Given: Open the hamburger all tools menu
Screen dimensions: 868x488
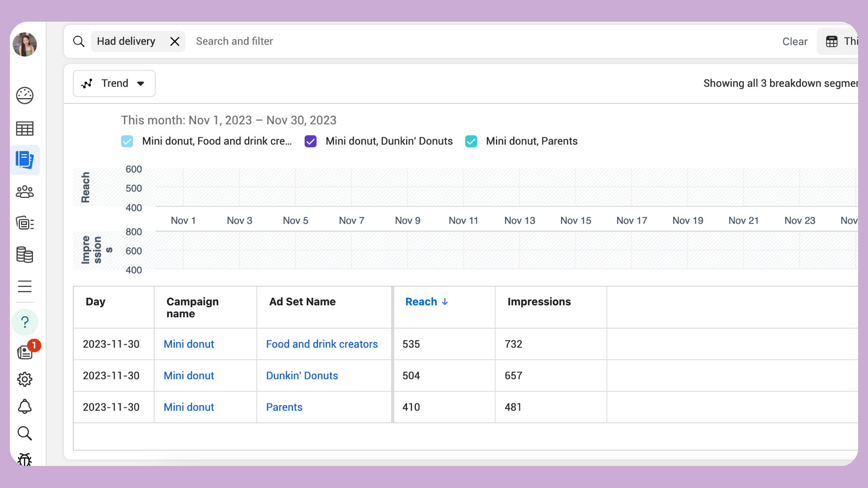Looking at the screenshot, I should 25,286.
